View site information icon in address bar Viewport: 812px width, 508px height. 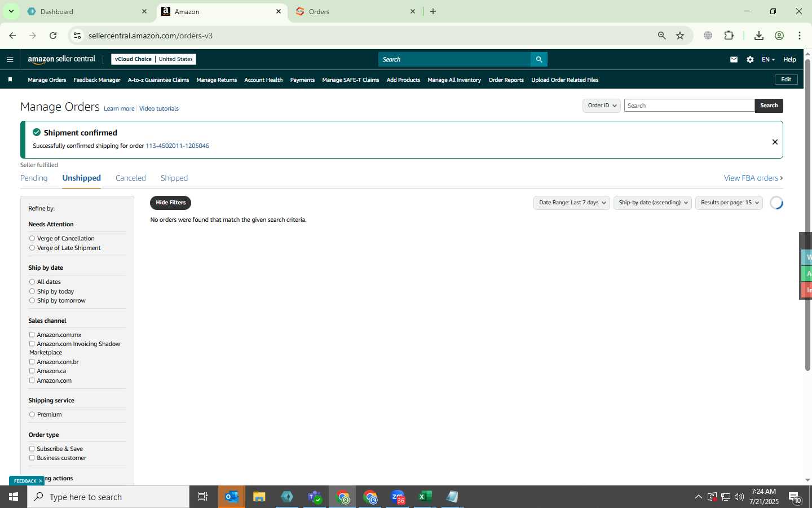77,36
